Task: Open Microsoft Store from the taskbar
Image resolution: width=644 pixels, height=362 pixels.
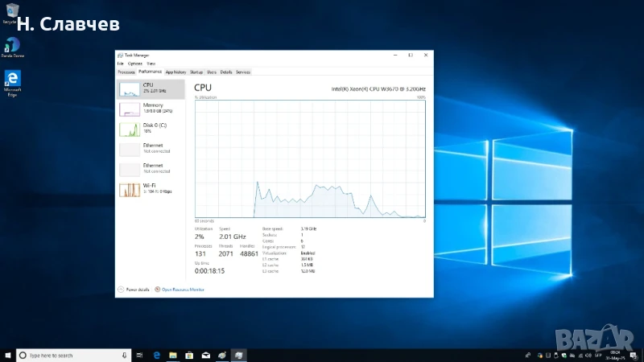Action: [189, 355]
